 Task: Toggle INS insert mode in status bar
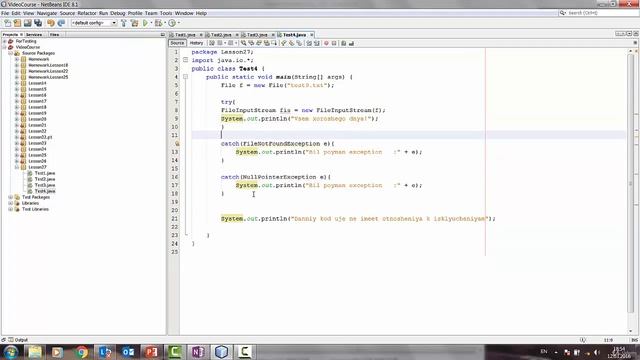tap(634, 340)
